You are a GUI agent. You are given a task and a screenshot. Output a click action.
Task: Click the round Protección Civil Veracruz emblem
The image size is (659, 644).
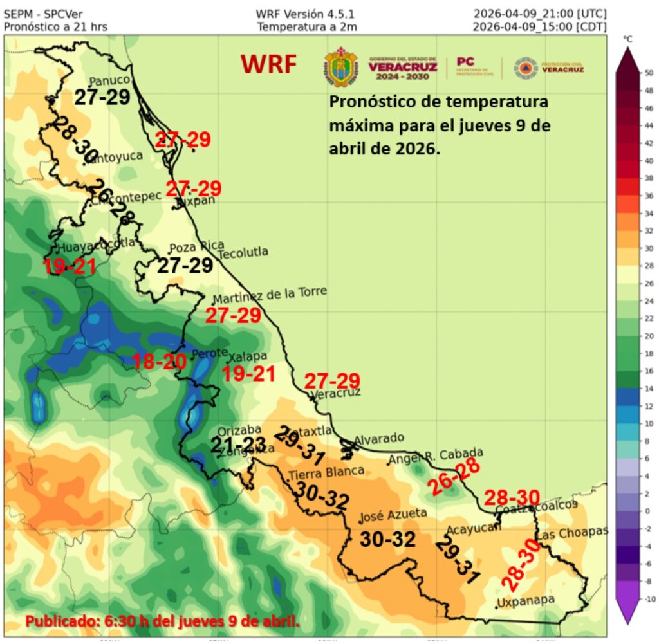coord(525,68)
